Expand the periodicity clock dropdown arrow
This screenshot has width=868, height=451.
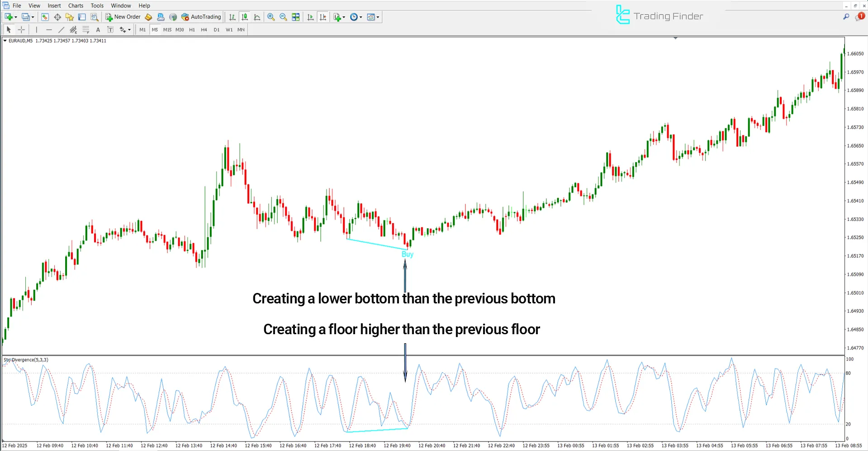pyautogui.click(x=361, y=17)
